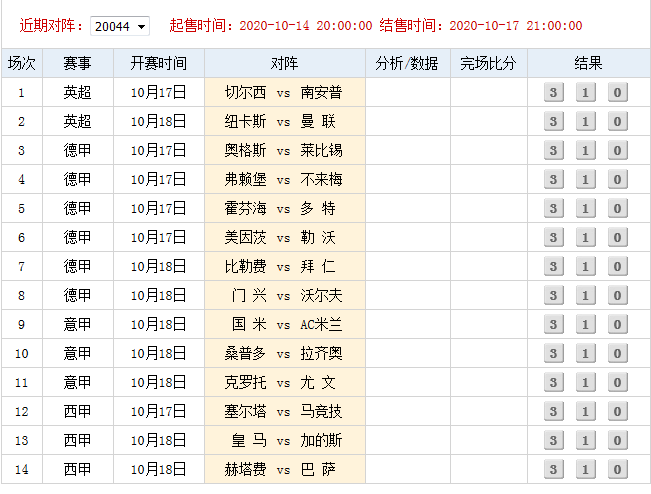
Task: Select result 3 for 奥格斯 vs 莱比锡
Action: [x=553, y=150]
